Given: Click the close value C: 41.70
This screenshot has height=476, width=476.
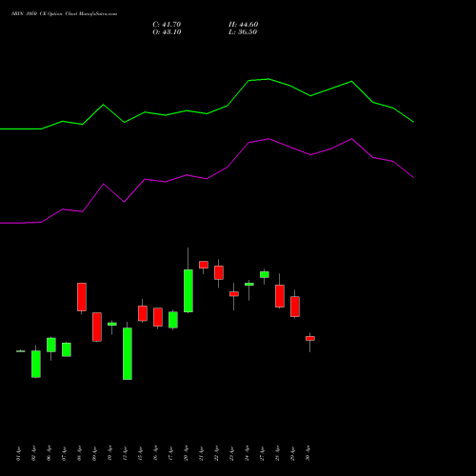Looking at the screenshot, I should click(x=167, y=25).
